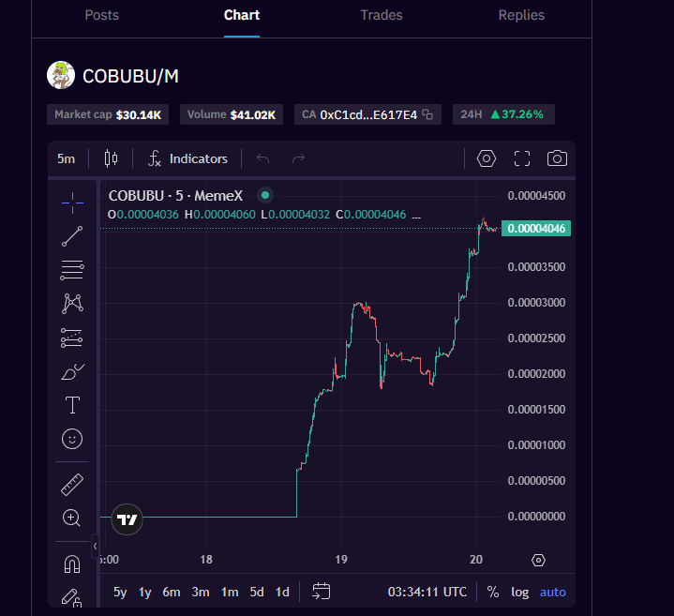This screenshot has height=616, width=674.
Task: Switch to the Posts tab
Action: point(102,15)
